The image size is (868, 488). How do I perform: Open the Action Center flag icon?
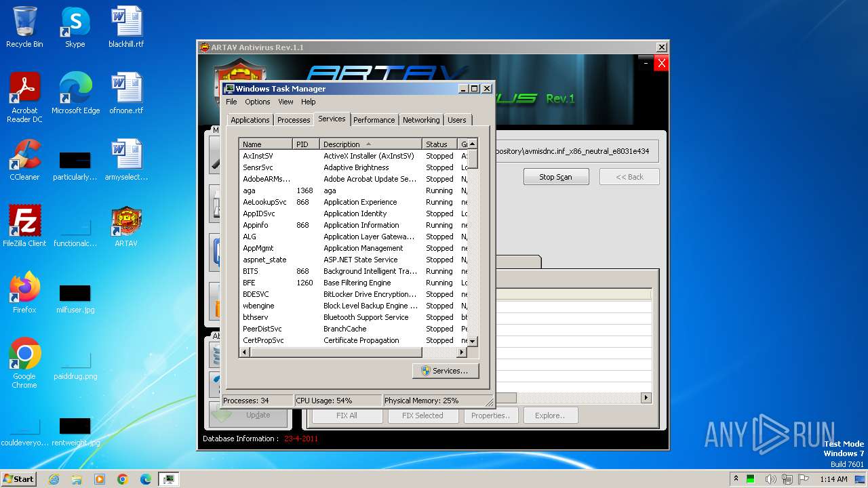click(804, 479)
